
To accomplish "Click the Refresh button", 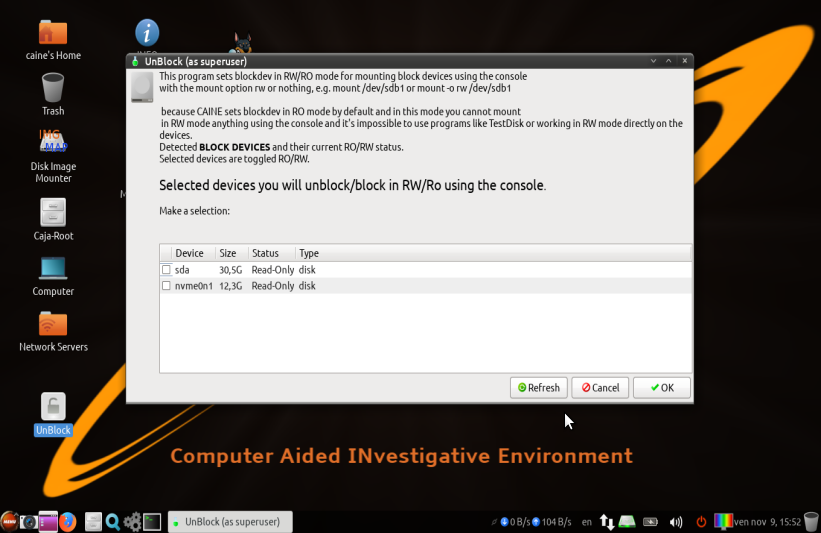I will 539,388.
